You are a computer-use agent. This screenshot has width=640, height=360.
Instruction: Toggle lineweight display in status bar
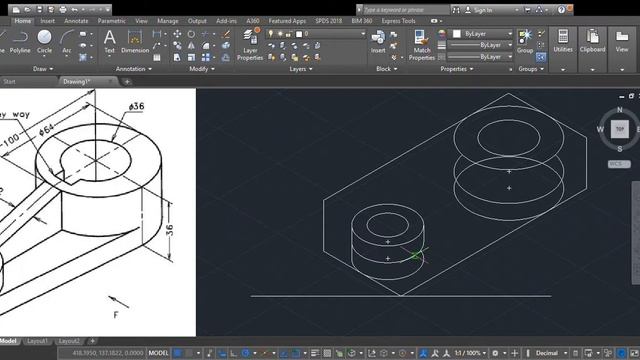click(315, 353)
